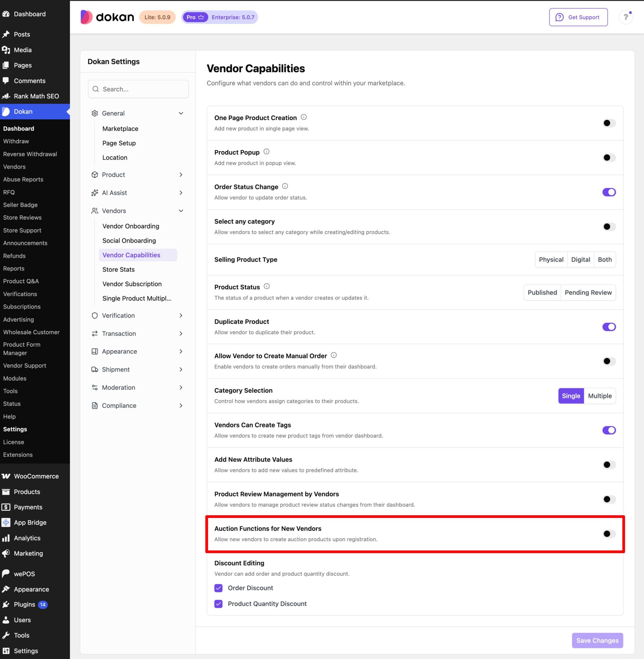
Task: Open Analytics in the admin sidebar
Action: tap(35, 538)
